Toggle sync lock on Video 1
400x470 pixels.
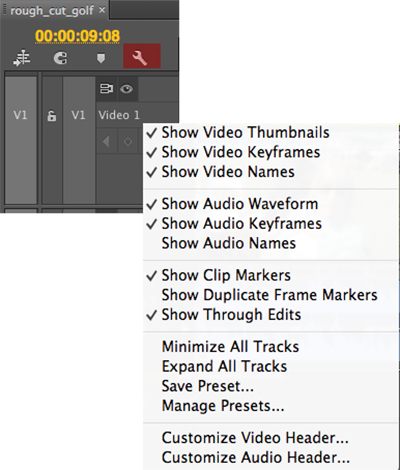click(x=106, y=89)
